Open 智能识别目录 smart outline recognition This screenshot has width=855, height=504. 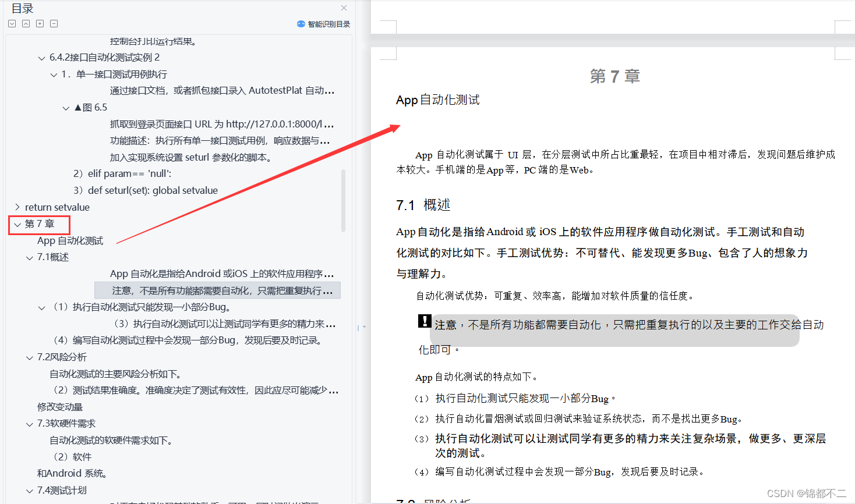coord(324,24)
